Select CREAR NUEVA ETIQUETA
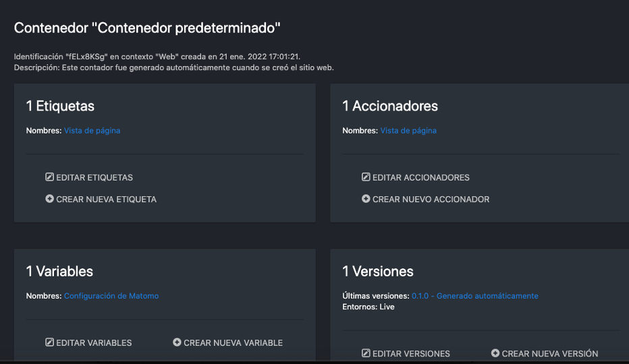Screen dimensions: 629x364 pyautogui.click(x=107, y=200)
